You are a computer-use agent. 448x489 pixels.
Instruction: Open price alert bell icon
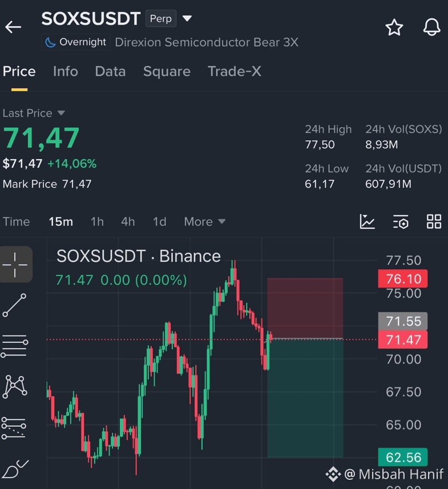pyautogui.click(x=432, y=27)
